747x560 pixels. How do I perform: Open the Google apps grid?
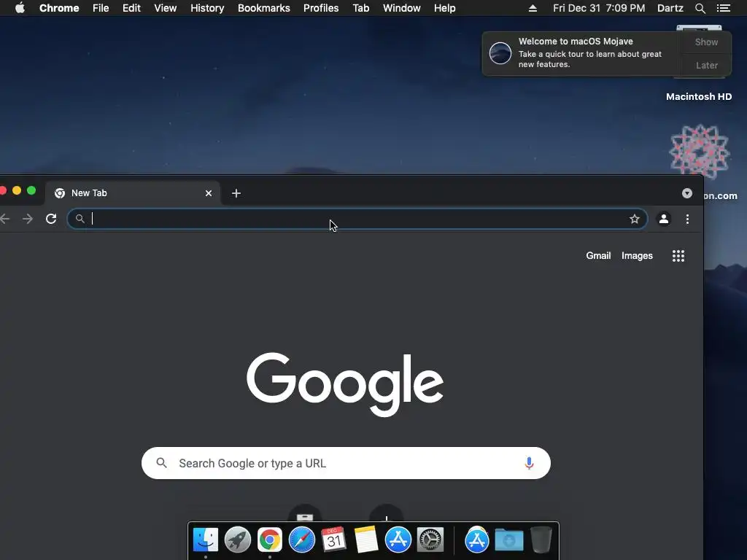[x=678, y=256]
